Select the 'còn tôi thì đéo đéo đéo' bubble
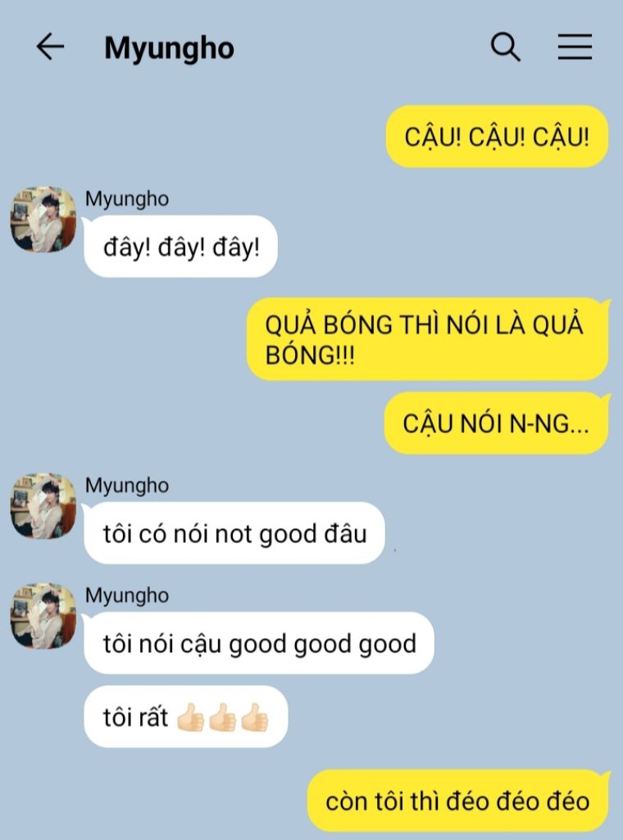 tap(458, 801)
